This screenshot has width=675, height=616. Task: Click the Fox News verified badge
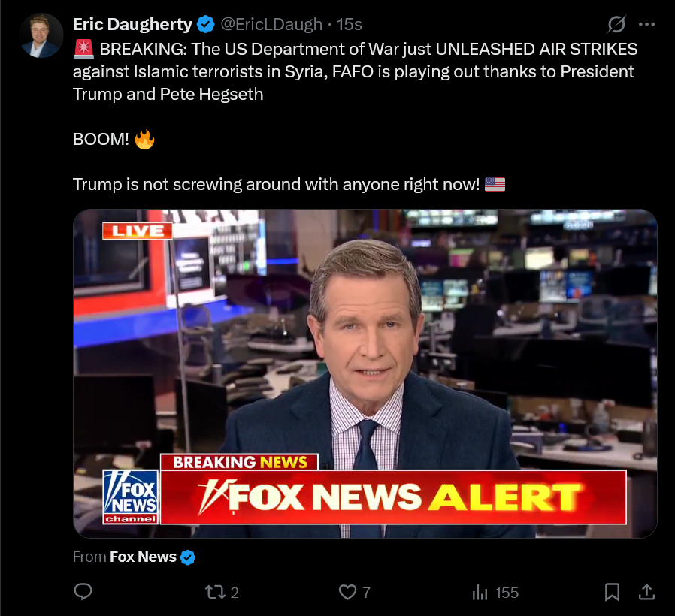[187, 557]
